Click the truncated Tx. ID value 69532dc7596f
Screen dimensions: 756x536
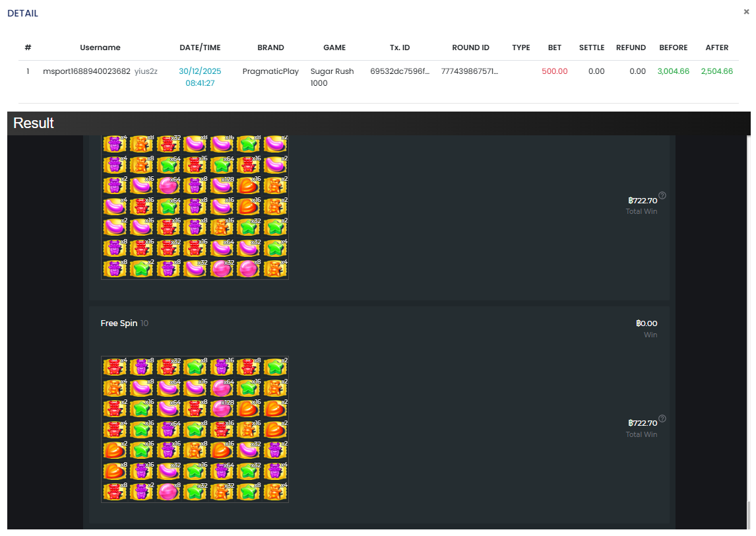pyautogui.click(x=400, y=71)
